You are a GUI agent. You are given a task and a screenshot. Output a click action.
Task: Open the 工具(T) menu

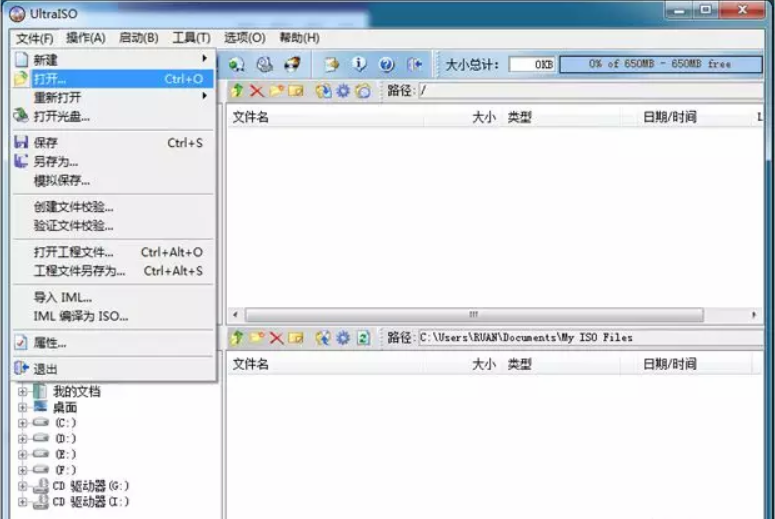[x=191, y=38]
